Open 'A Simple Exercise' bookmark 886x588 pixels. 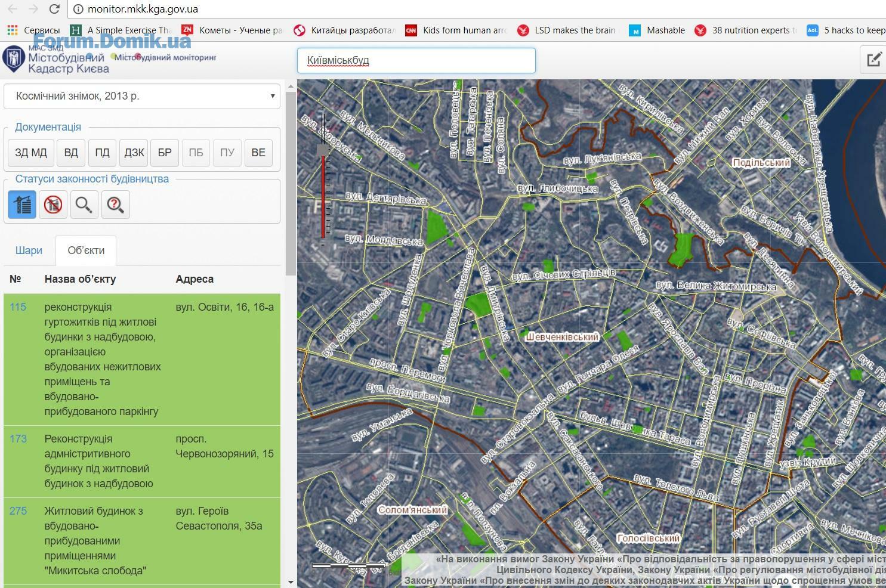(121, 30)
